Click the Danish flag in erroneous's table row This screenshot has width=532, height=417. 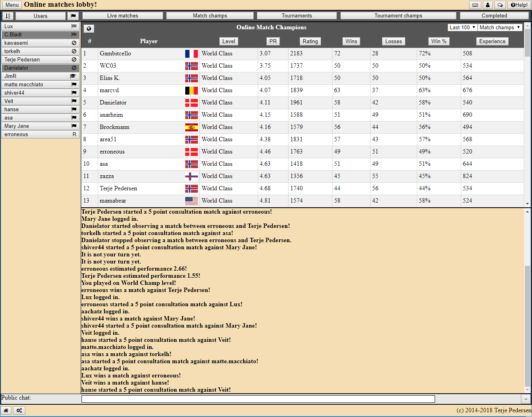tap(192, 152)
